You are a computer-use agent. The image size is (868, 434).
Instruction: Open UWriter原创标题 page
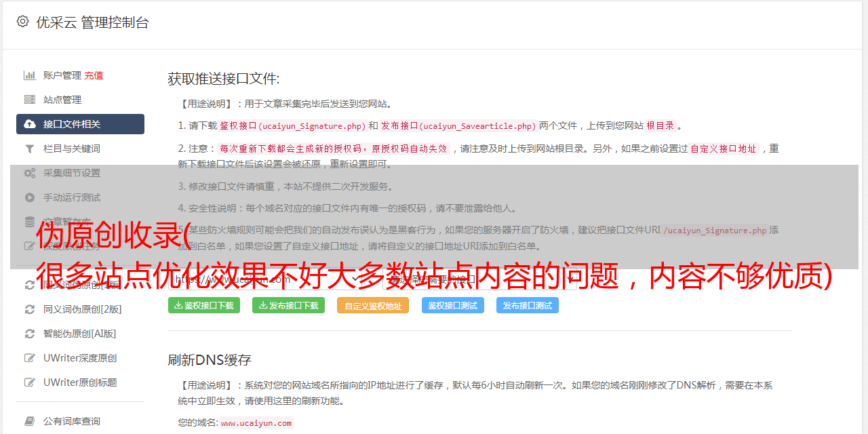tap(80, 382)
